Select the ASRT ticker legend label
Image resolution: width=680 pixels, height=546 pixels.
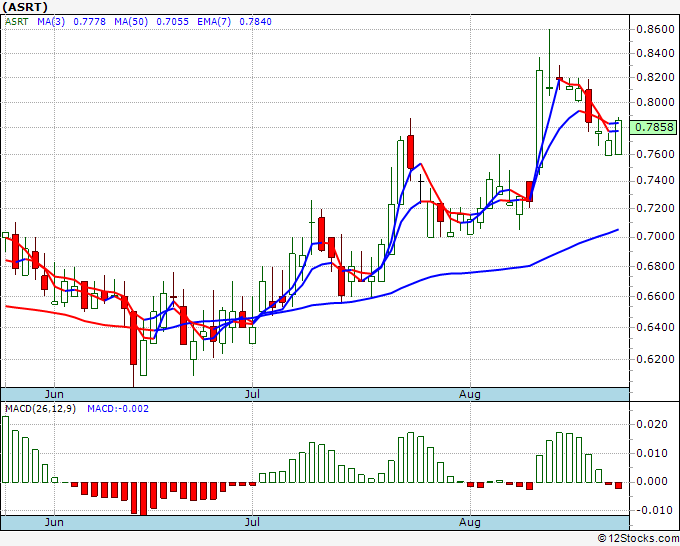click(16, 22)
